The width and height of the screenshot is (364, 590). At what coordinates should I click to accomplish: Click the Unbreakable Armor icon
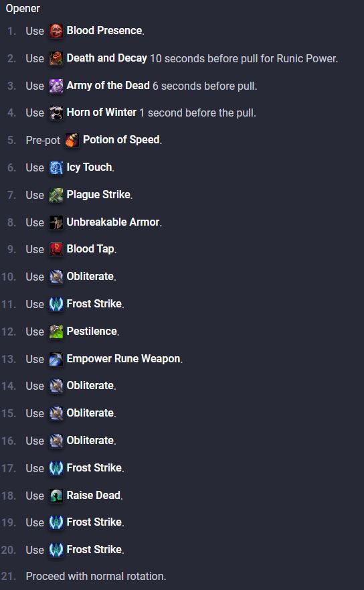tap(56, 222)
